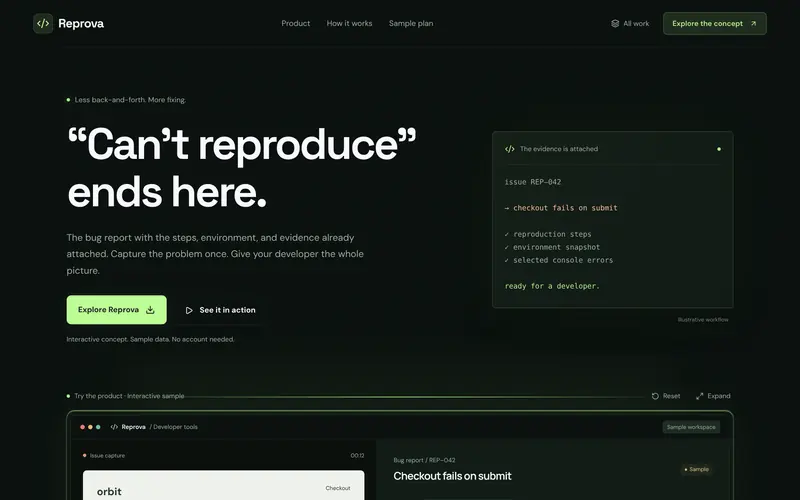Click arrow icon in Explore the concept

point(753,23)
